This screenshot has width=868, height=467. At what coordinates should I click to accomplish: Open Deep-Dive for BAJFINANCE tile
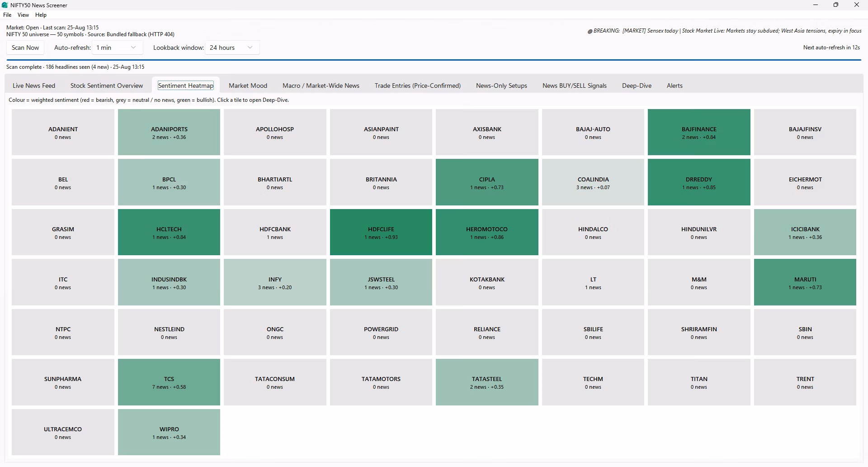(x=699, y=132)
